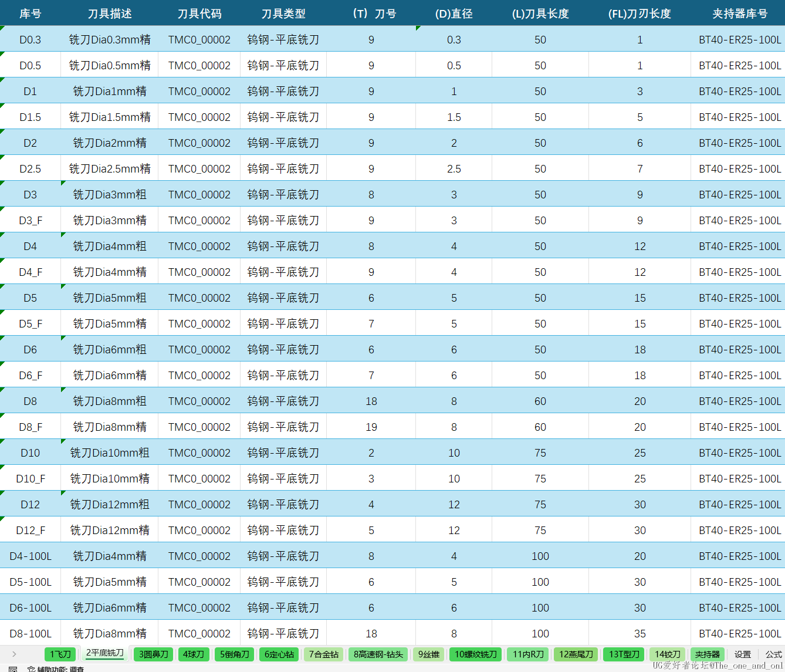Switch to the 10螺纹铣刀 sheet tab
The image size is (785, 672).
[x=476, y=654]
